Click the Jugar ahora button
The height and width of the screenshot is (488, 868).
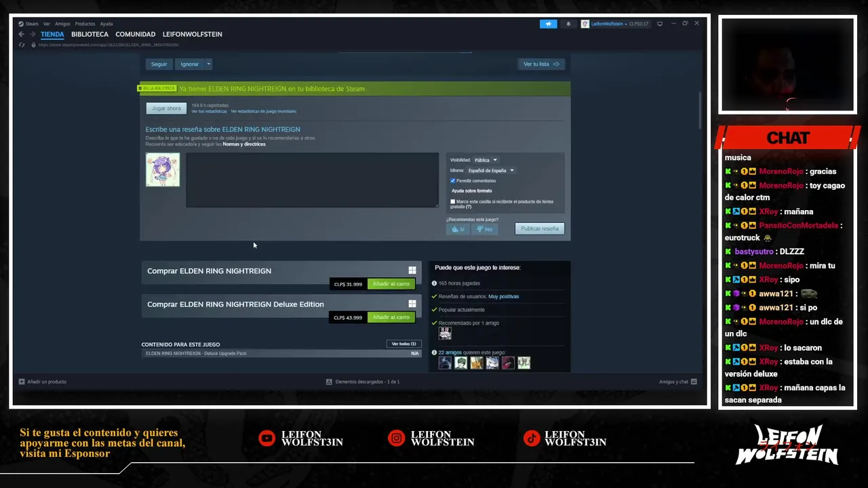(x=166, y=108)
